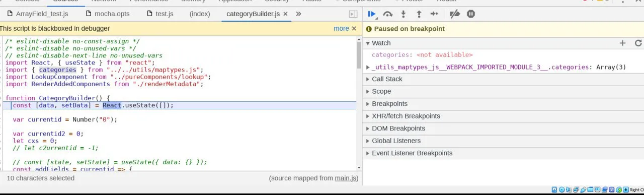Step into next function call
The height and width of the screenshot is (195, 644).
click(x=403, y=14)
